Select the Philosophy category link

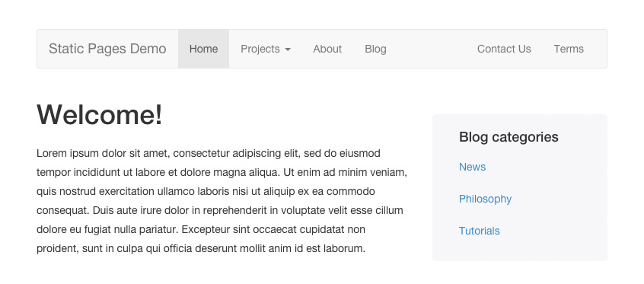pos(485,199)
